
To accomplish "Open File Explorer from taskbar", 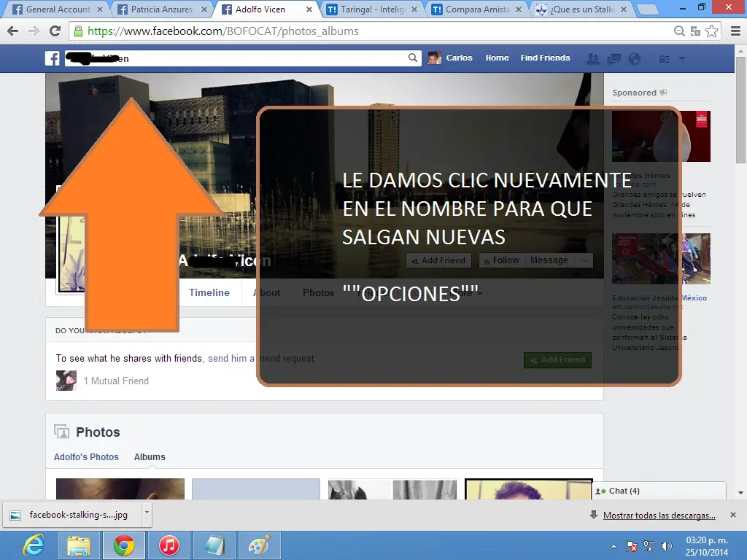I will pos(79,545).
